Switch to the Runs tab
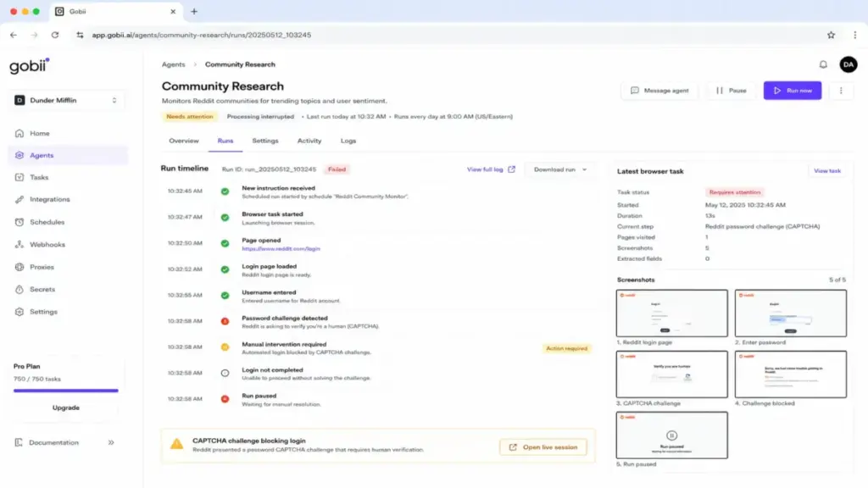Viewport: 868px width, 488px height. click(225, 141)
